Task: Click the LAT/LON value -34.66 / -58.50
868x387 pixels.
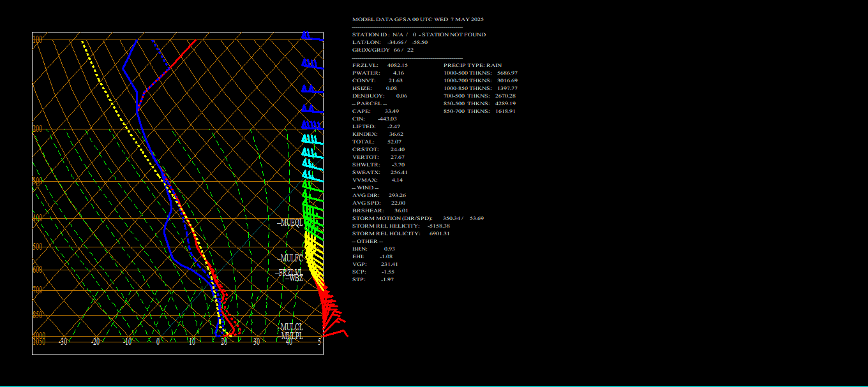Action: pyautogui.click(x=407, y=42)
